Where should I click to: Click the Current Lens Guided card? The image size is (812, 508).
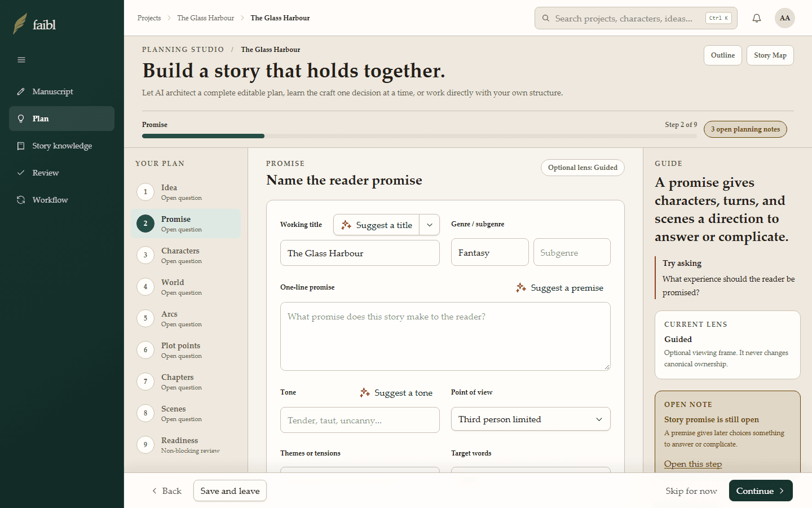tap(727, 345)
